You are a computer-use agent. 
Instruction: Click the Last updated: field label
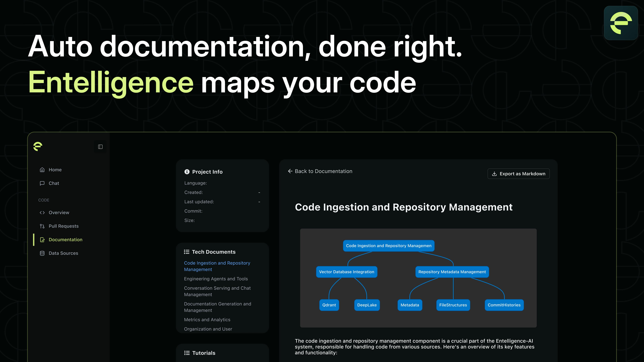(x=199, y=202)
